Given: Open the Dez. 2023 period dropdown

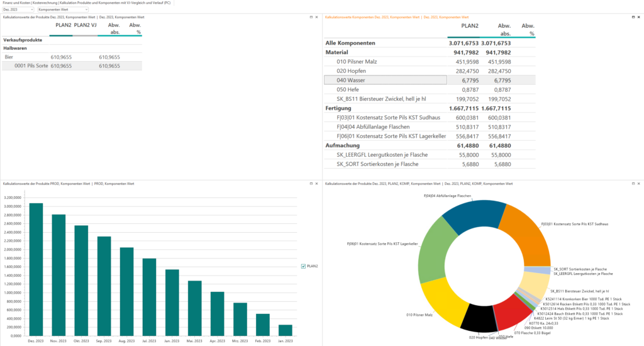Looking at the screenshot, I should point(18,9).
